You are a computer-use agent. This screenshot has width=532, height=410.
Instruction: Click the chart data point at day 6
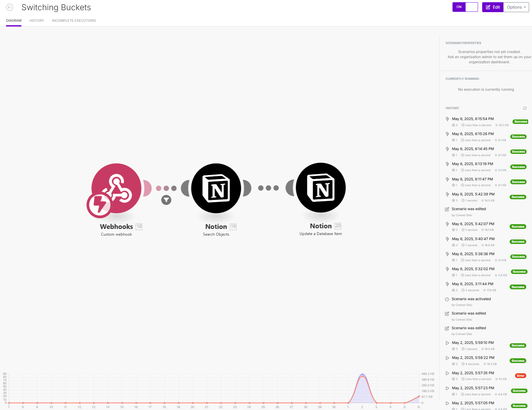(x=419, y=397)
